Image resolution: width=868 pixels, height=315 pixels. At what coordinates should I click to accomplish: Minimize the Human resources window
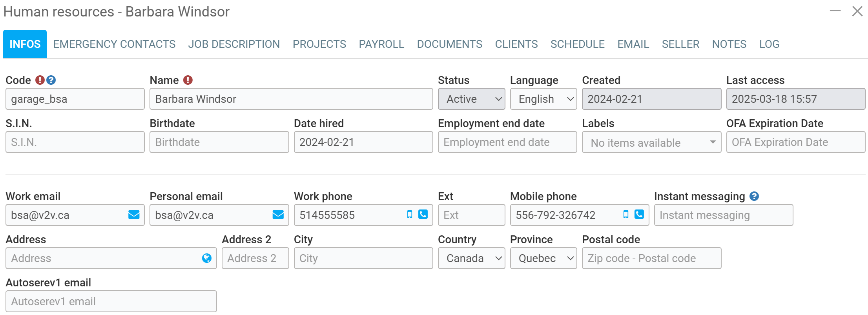pos(835,11)
